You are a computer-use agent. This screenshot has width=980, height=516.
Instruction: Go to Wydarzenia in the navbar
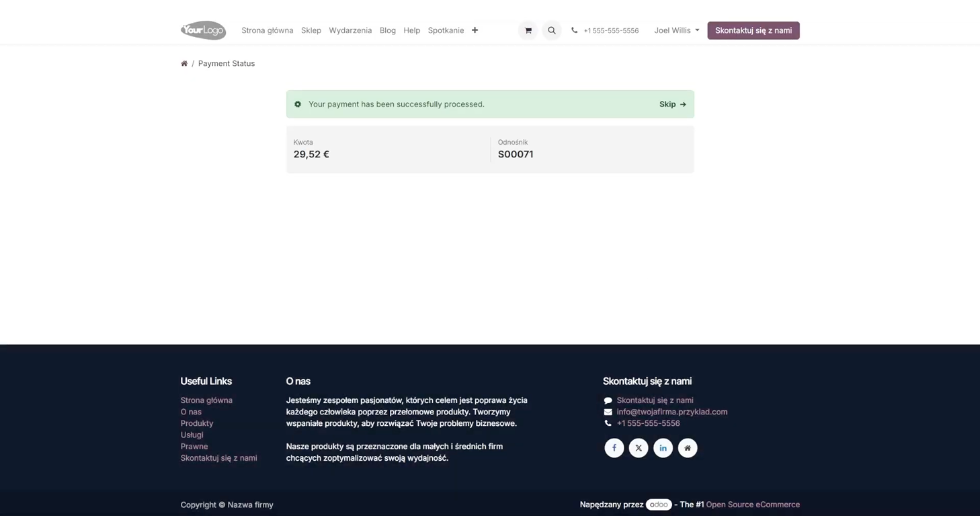pos(350,30)
